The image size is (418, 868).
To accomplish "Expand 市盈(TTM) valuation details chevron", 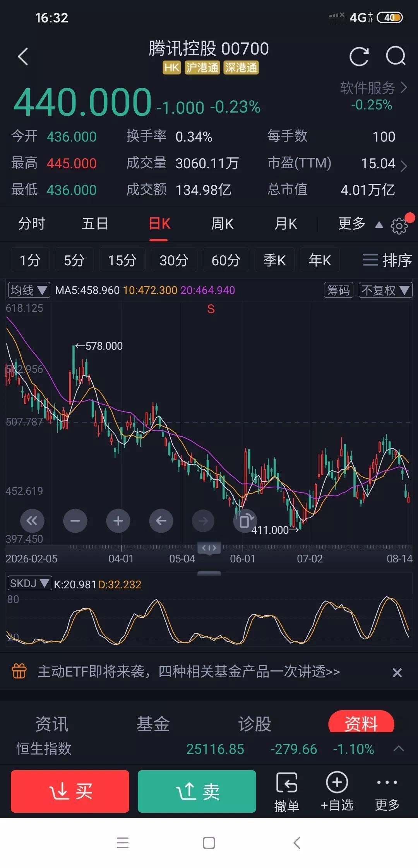I will [x=404, y=166].
